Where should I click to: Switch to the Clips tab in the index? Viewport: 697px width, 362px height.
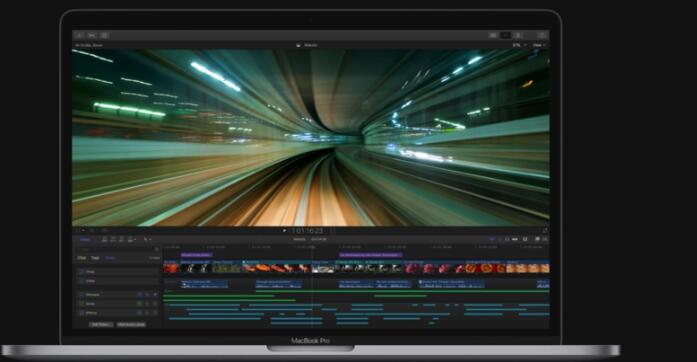point(82,258)
